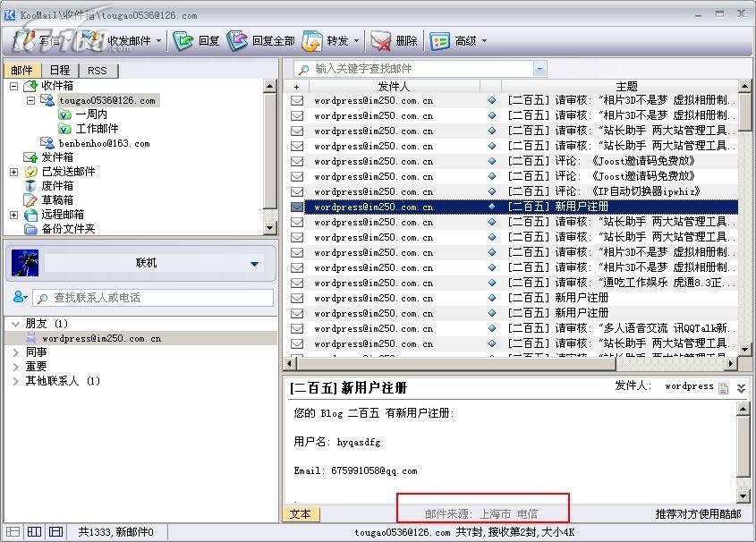
Task: Click the 回复 reply icon
Action: (183, 41)
